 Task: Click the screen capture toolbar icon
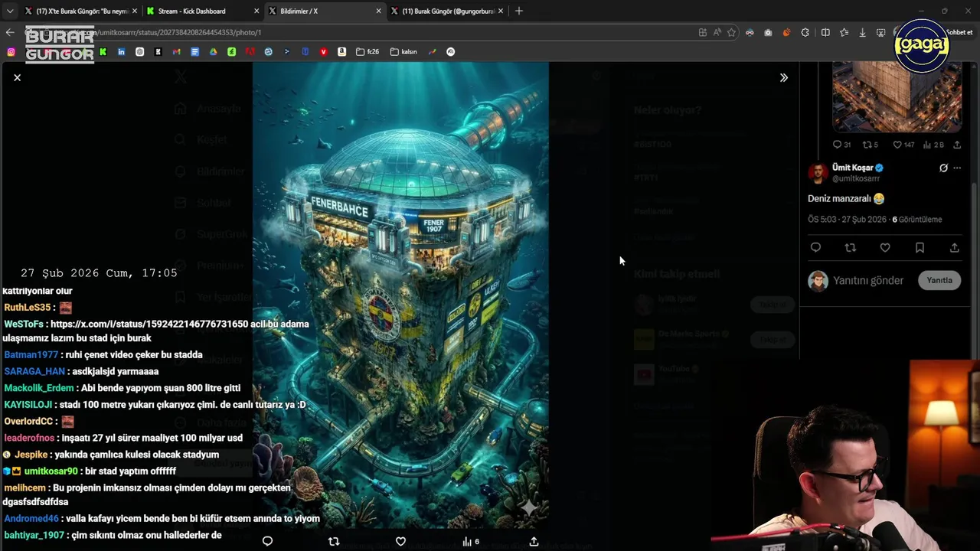[x=880, y=32]
